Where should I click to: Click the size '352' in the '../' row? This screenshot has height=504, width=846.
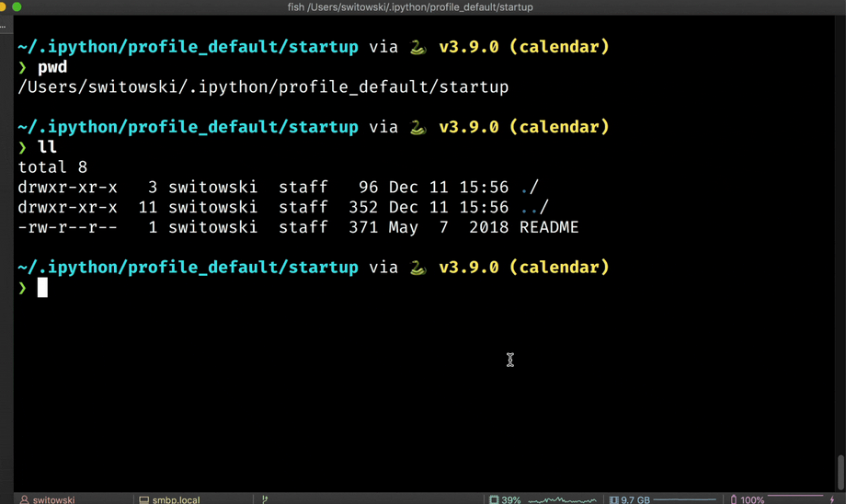click(x=363, y=207)
